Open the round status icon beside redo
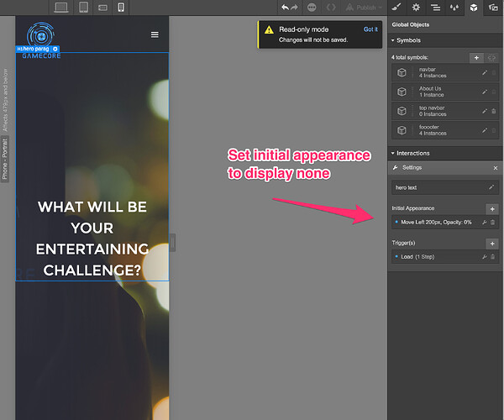Screen dimensions: 504x420 coord(312,7)
